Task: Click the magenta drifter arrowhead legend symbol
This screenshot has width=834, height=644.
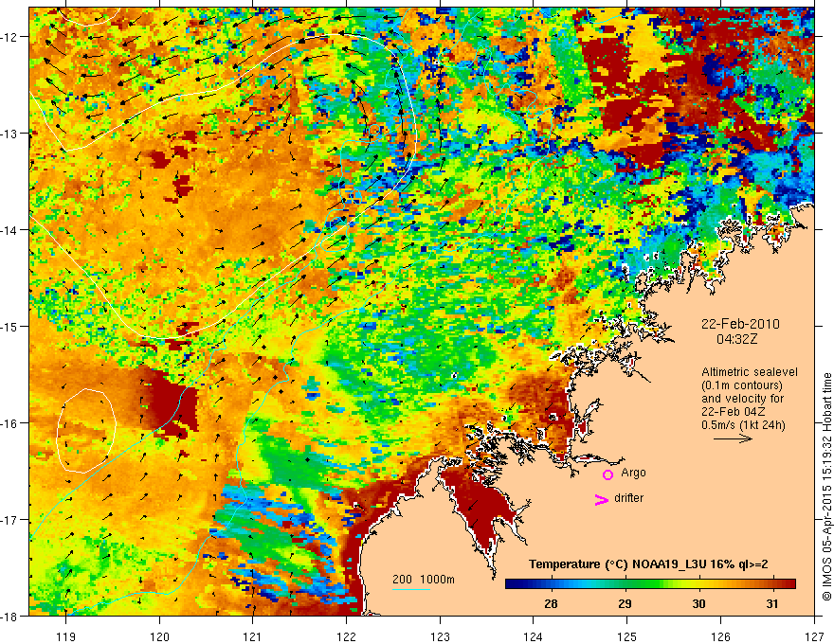Action: 601,499
